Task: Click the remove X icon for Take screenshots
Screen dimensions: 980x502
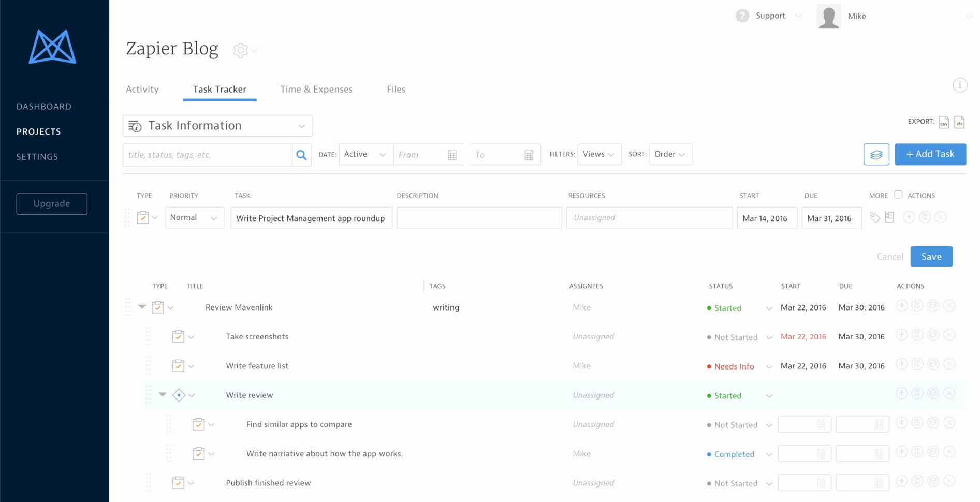Action: 949,335
